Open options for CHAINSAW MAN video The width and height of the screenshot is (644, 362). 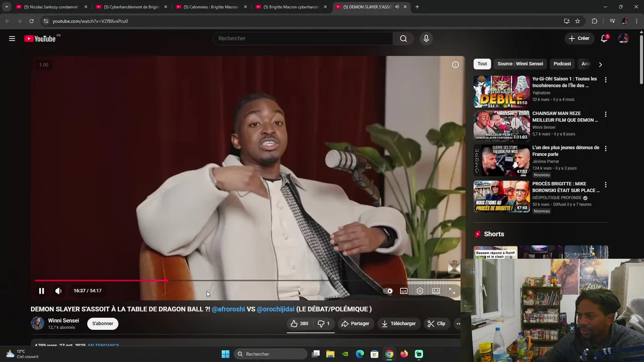pos(605,114)
